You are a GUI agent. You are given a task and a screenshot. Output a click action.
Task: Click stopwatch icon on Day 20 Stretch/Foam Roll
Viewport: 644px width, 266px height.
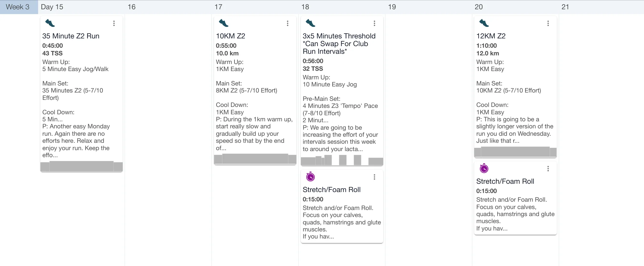click(x=484, y=168)
